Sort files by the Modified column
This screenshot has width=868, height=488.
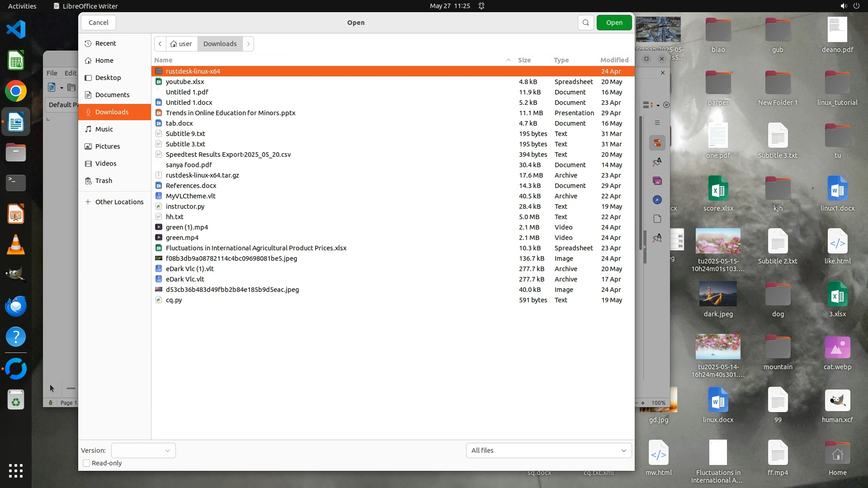click(614, 60)
